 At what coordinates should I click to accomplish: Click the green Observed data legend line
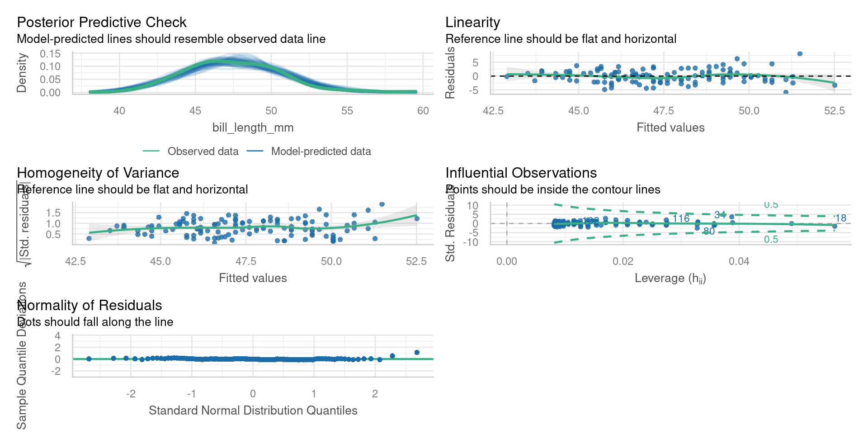pos(151,151)
